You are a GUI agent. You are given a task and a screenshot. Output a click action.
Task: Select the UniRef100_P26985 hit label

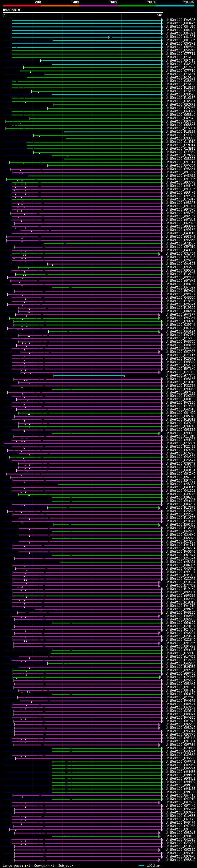point(180,108)
